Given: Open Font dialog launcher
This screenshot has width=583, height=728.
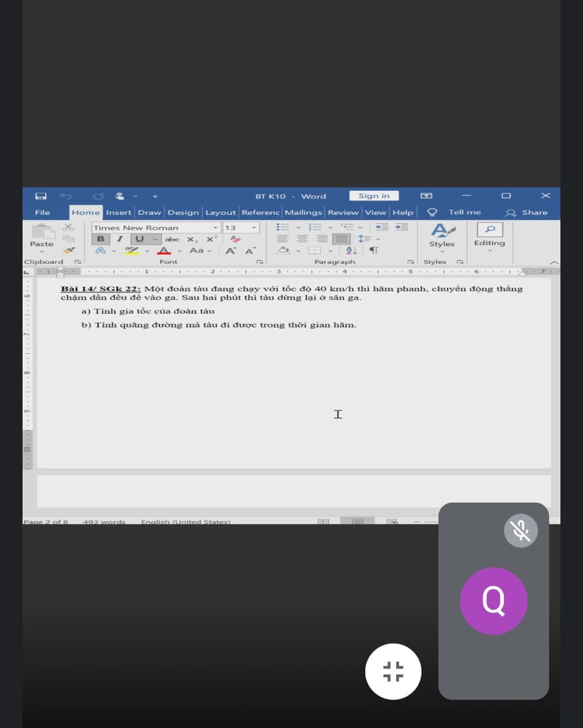Looking at the screenshot, I should [260, 262].
